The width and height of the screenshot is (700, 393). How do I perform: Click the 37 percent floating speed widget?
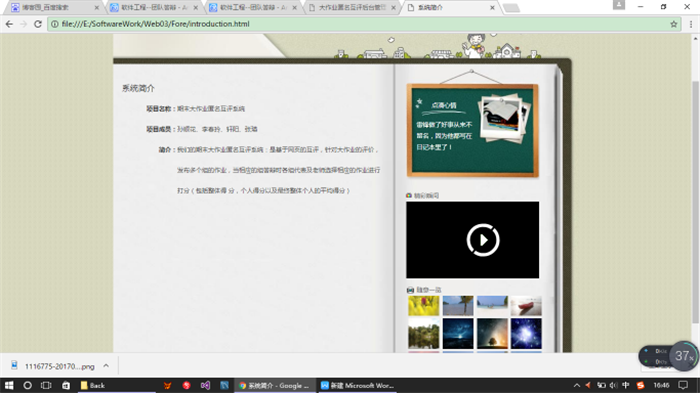pos(683,356)
